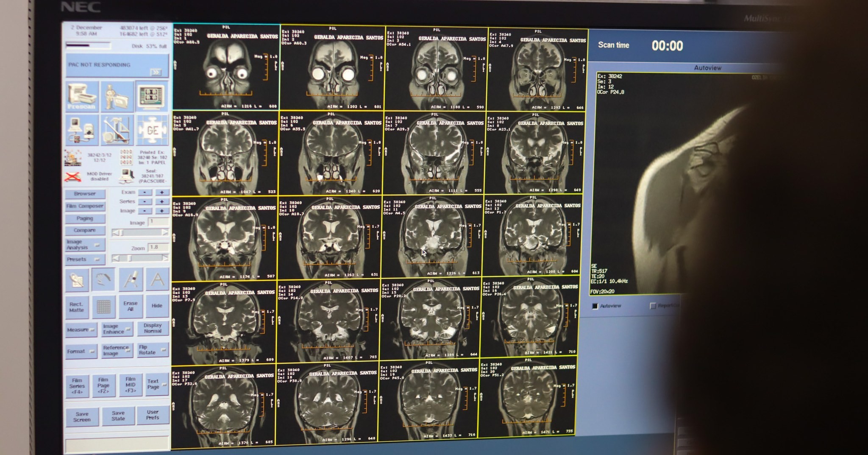Select MRI slice Im 20 OCor P51.2
This screenshot has height=455, width=868.
tap(528, 398)
